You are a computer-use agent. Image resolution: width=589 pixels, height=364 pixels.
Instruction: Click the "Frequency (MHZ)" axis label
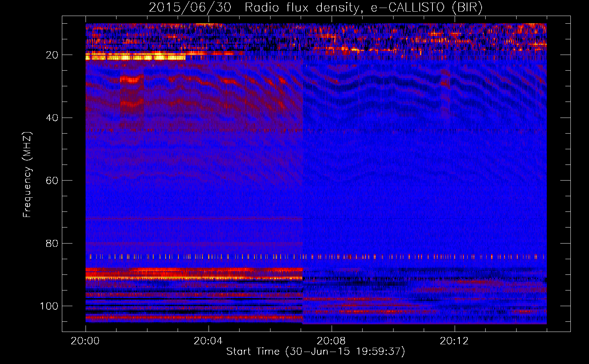coord(27,175)
